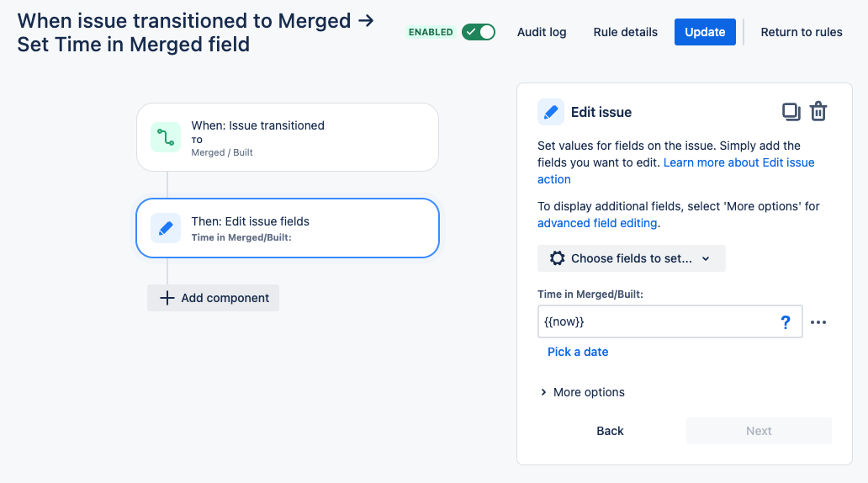
Task: Open advanced field editing link
Action: coord(597,223)
